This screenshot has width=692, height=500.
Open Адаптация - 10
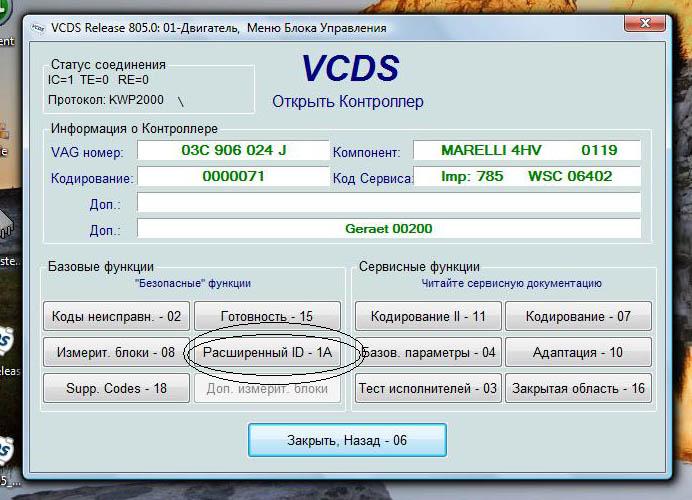[578, 352]
